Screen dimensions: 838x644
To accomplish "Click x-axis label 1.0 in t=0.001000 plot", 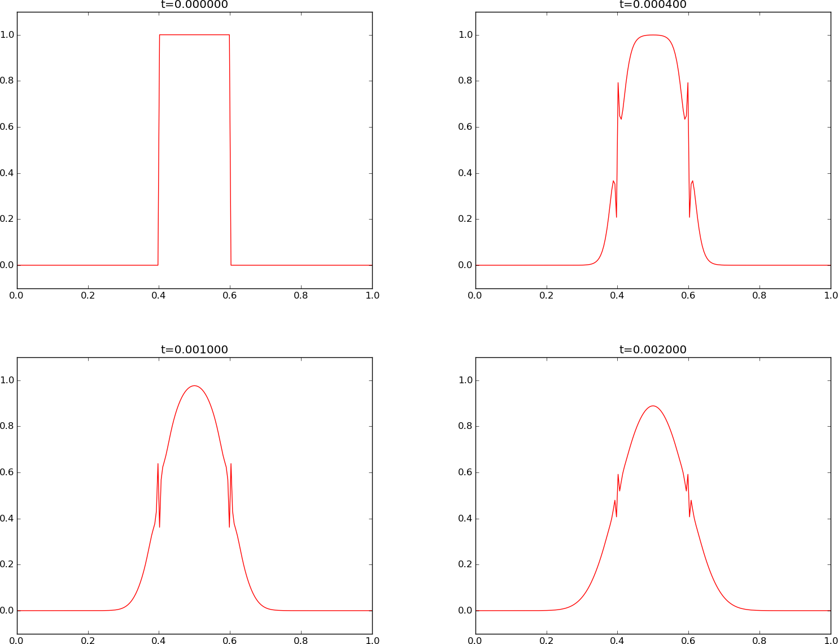I will tap(372, 640).
